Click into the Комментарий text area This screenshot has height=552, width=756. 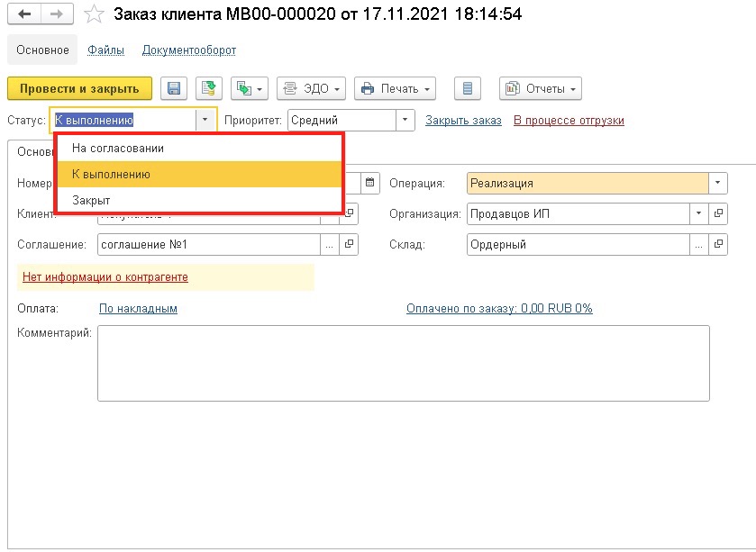pyautogui.click(x=404, y=363)
